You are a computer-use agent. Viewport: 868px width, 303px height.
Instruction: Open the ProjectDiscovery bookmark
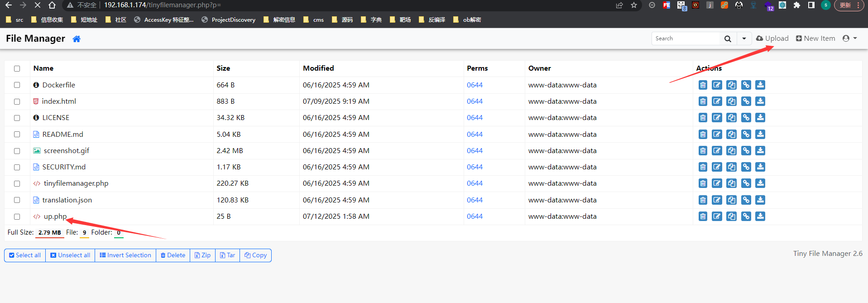click(x=229, y=20)
